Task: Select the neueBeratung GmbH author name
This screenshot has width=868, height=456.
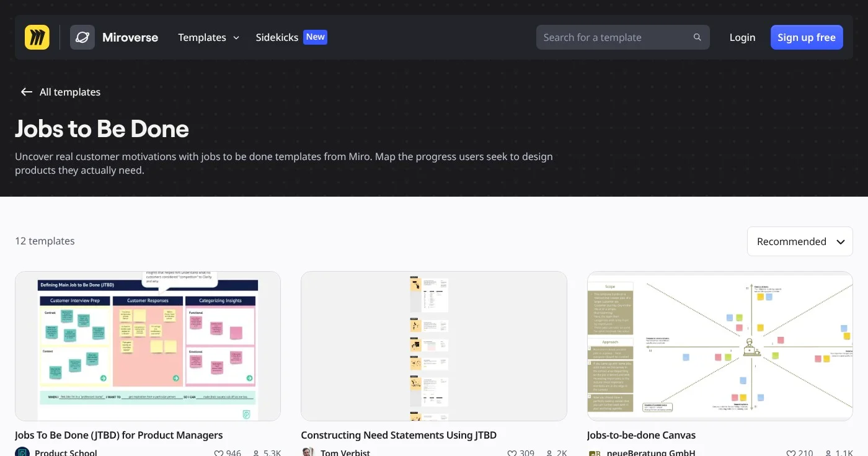Action: point(651,453)
